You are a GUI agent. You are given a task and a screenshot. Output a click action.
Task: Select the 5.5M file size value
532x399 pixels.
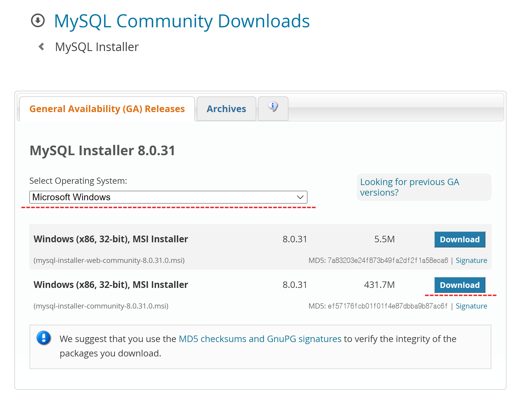point(384,239)
